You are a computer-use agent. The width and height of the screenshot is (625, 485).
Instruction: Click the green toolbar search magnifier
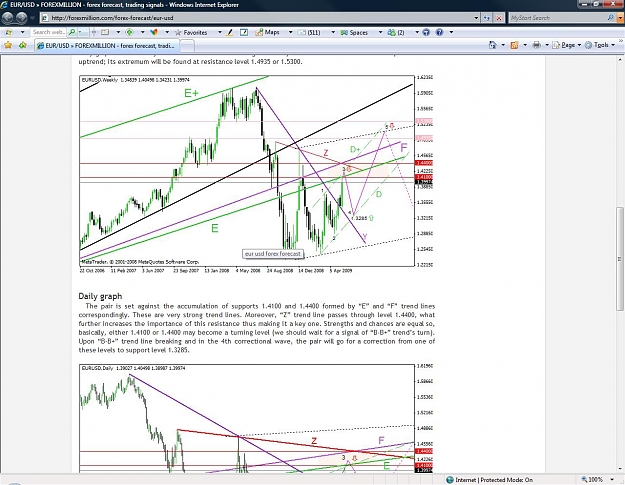point(72,32)
